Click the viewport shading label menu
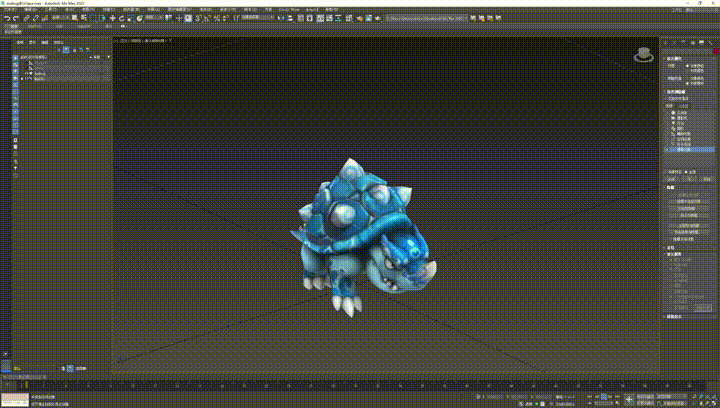This screenshot has height=408, width=720. tap(155, 40)
